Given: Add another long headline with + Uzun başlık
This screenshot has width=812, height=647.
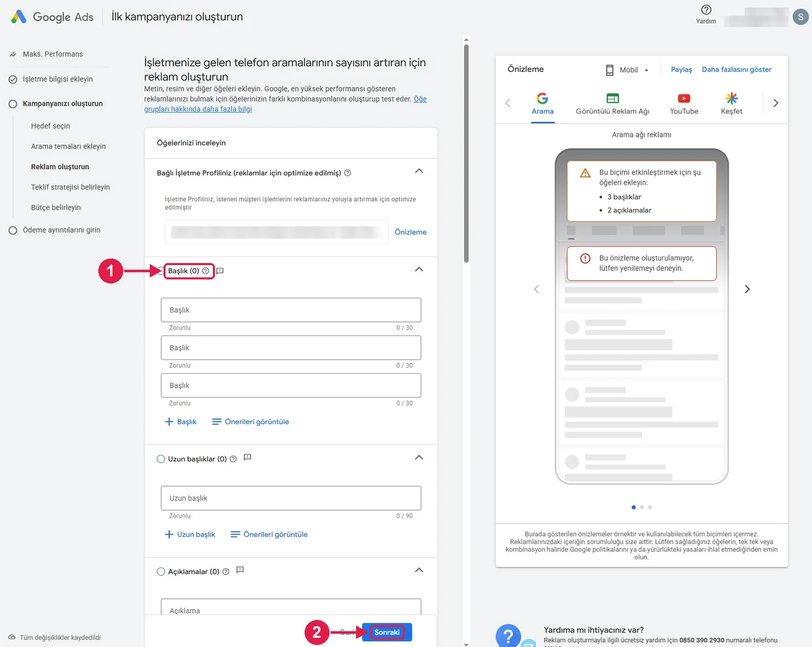Looking at the screenshot, I should coord(190,534).
